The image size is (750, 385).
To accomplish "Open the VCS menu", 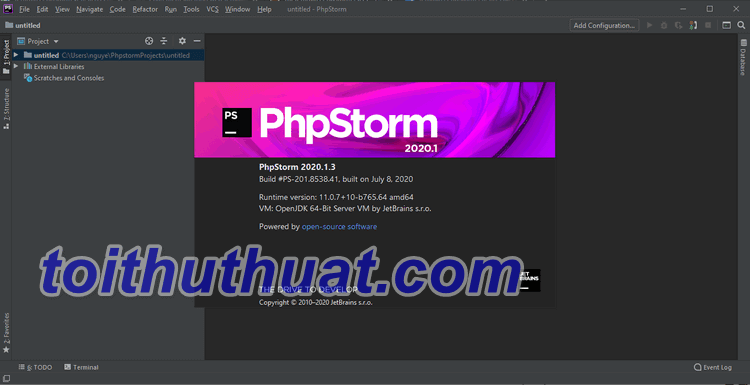I will [x=212, y=9].
